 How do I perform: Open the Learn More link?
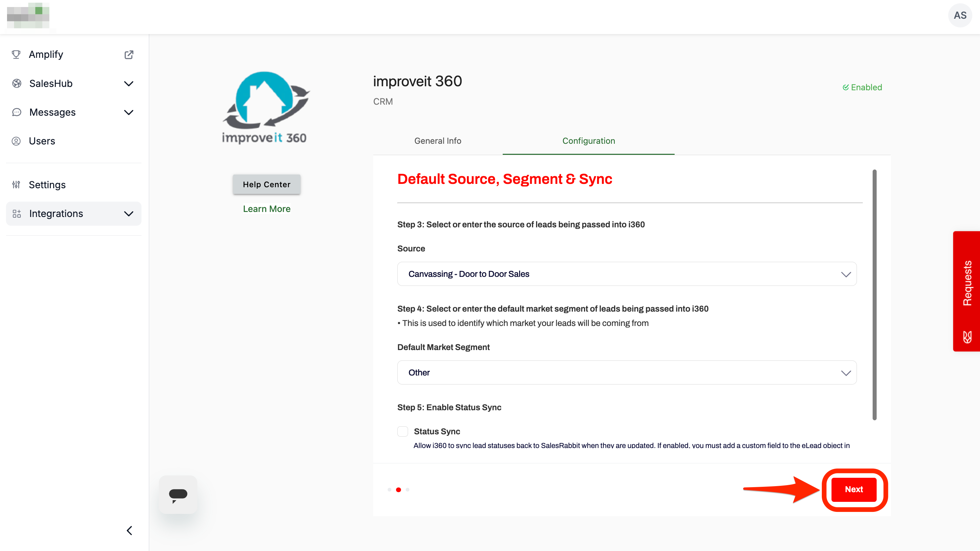pos(266,209)
